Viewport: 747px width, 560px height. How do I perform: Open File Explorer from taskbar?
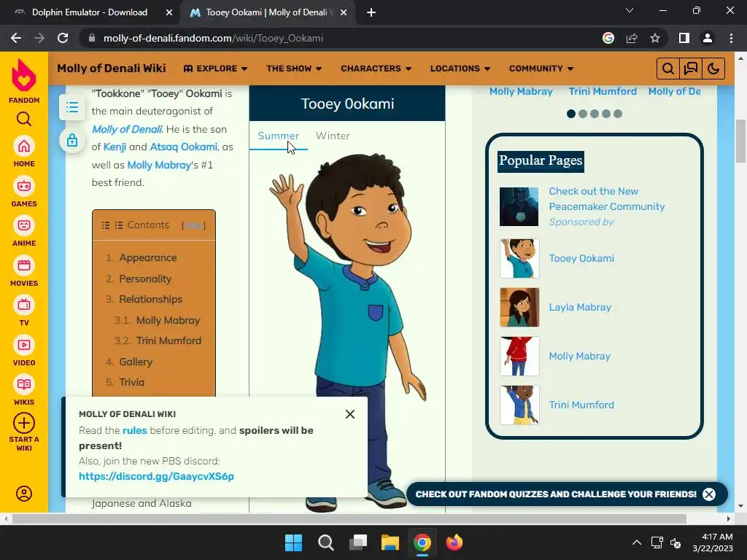(x=390, y=542)
